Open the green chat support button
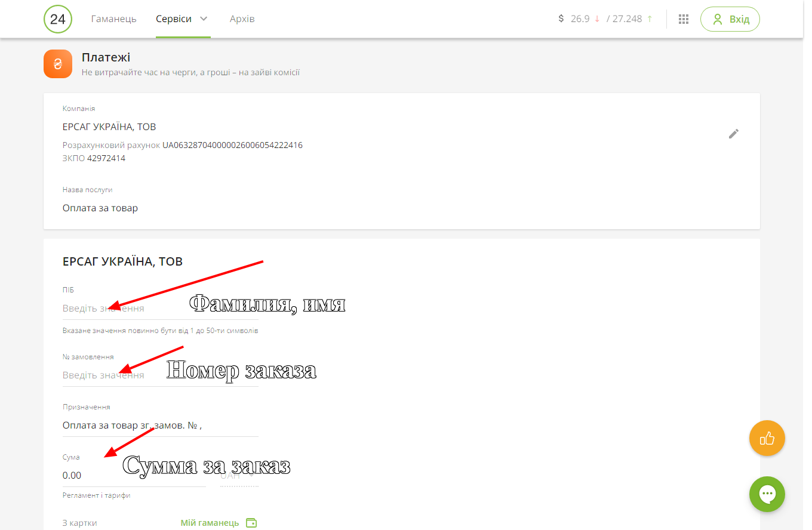812x530 pixels. click(767, 494)
